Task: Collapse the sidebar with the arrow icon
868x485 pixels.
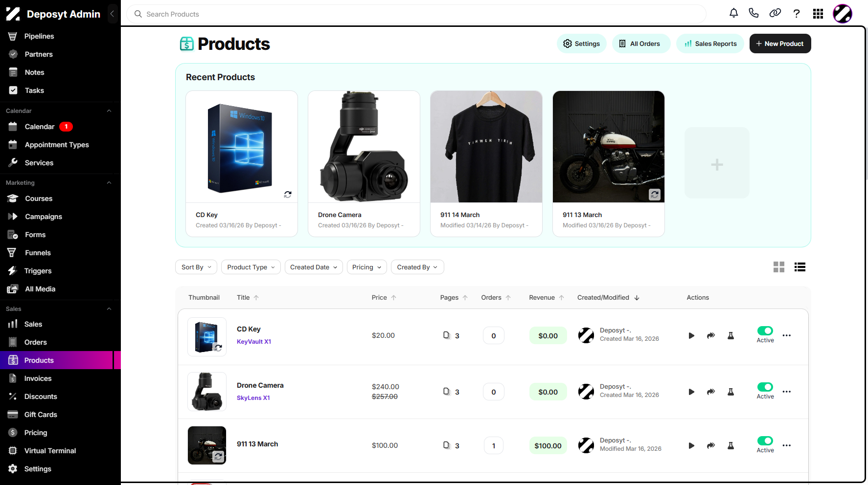Action: tap(112, 14)
